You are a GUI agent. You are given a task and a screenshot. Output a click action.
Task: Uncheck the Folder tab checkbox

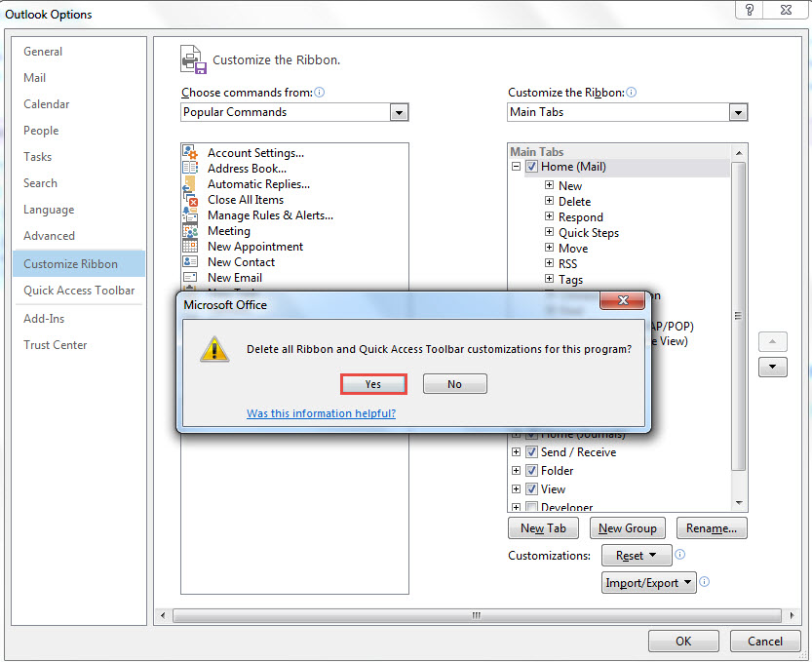pyautogui.click(x=531, y=470)
